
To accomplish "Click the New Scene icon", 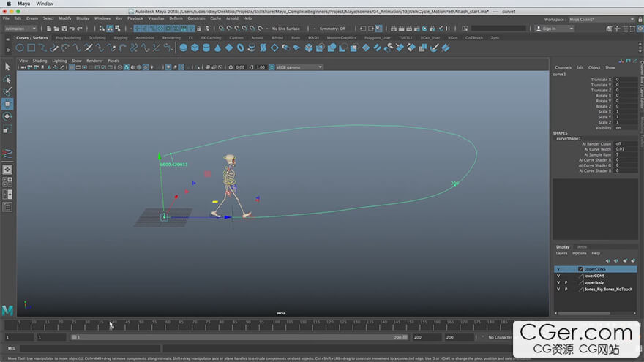I will [49, 29].
